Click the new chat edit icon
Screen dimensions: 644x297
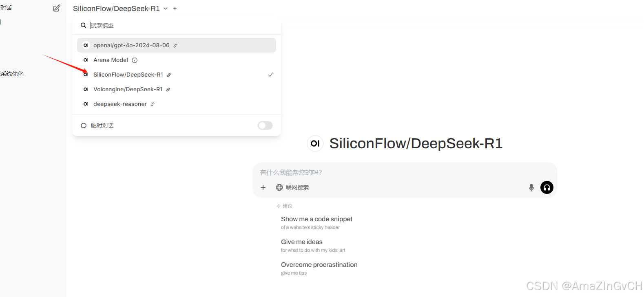click(x=57, y=8)
